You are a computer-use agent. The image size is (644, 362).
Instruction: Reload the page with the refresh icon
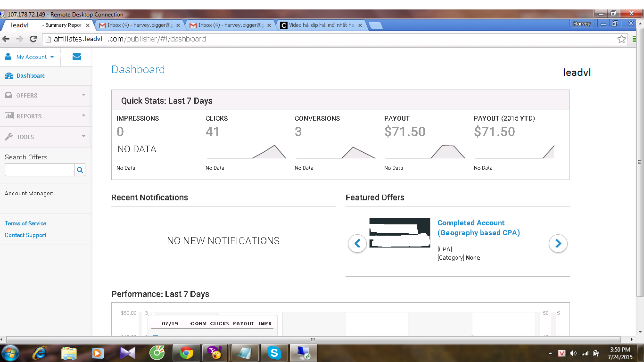pyautogui.click(x=33, y=39)
